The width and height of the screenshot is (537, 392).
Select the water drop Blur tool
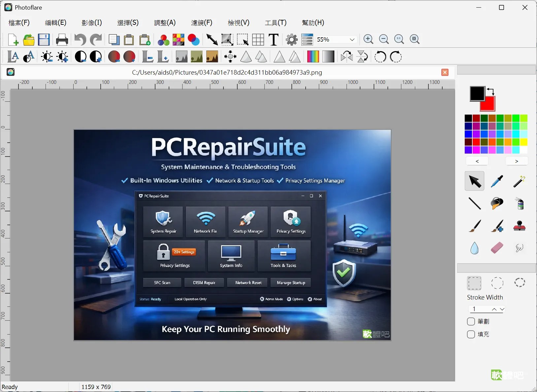(475, 248)
